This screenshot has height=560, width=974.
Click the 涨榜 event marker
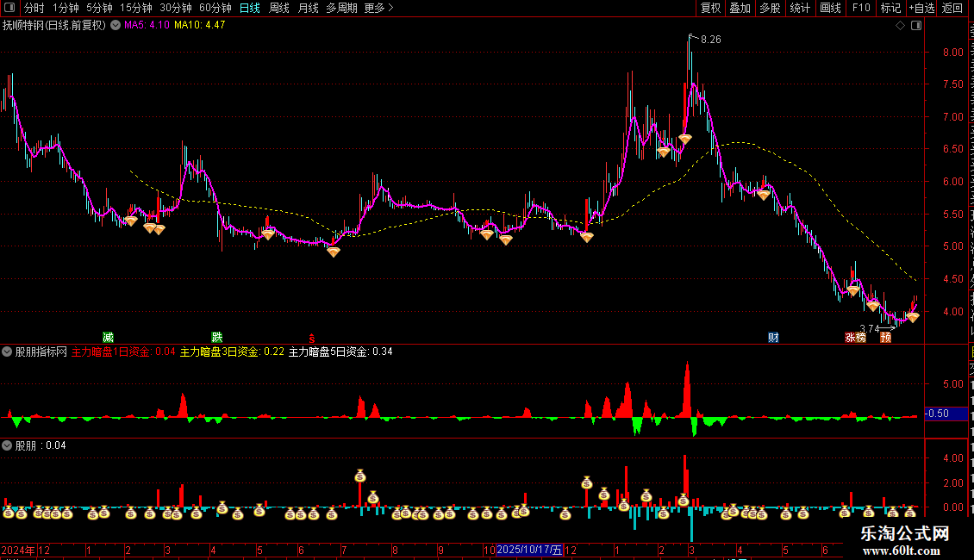[x=855, y=337]
